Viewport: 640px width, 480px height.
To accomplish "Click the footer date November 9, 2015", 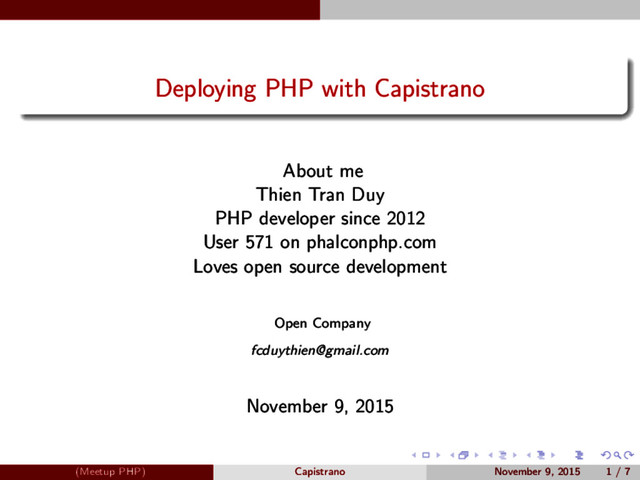I will click(537, 472).
